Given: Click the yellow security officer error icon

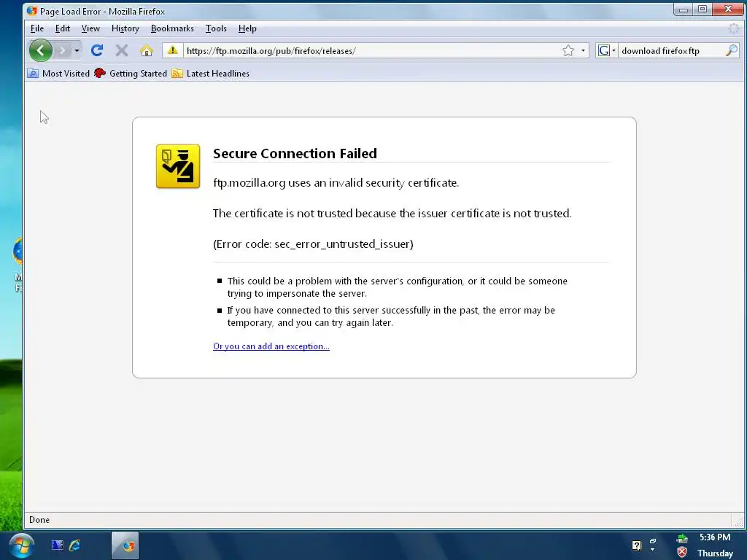Looking at the screenshot, I should click(178, 167).
